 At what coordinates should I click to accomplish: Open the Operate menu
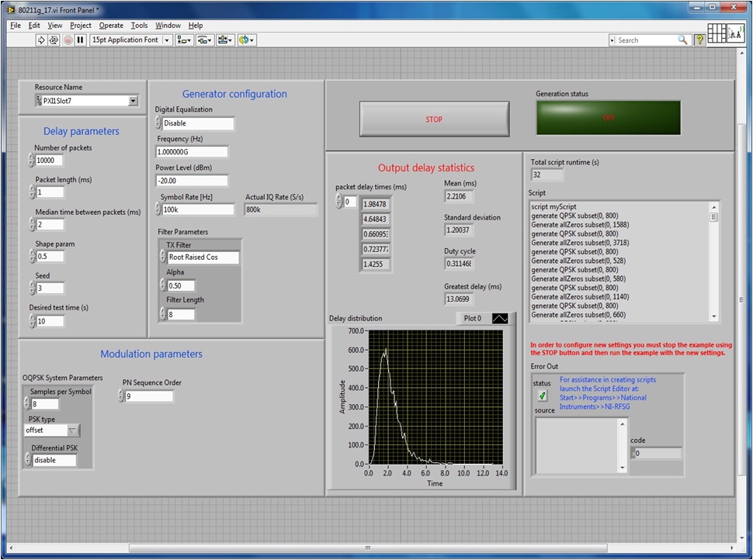point(110,26)
